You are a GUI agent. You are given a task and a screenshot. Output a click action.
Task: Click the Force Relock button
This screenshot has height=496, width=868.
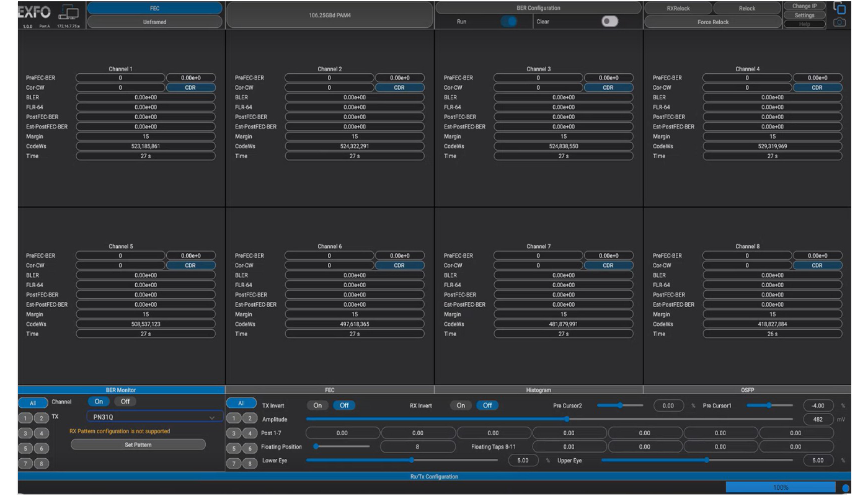[x=712, y=22]
